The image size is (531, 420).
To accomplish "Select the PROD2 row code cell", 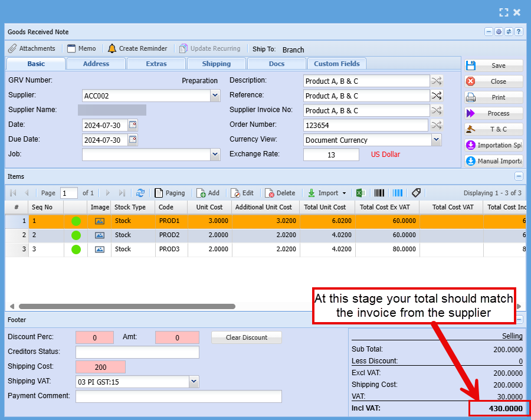I will (171, 235).
